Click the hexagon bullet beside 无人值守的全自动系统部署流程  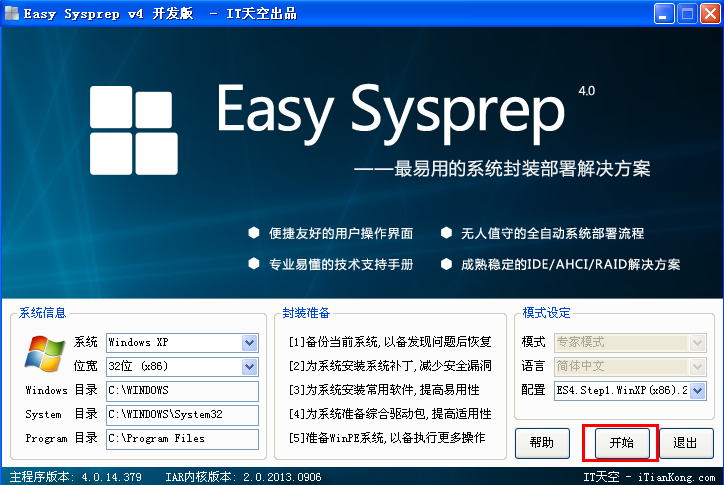coord(446,234)
